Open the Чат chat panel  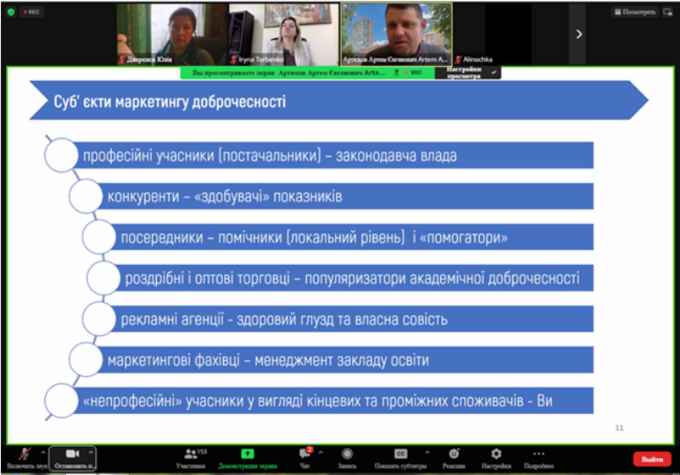pos(304,454)
